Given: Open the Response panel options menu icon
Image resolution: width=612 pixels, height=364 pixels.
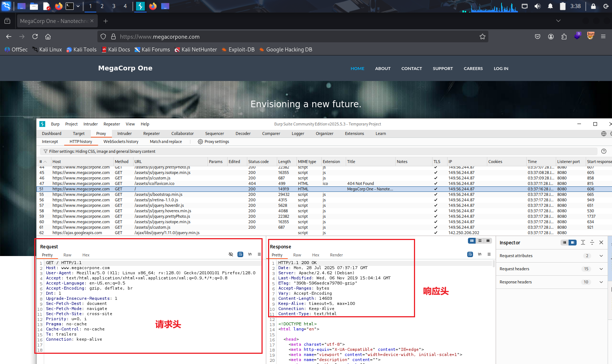Looking at the screenshot, I should 489,254.
